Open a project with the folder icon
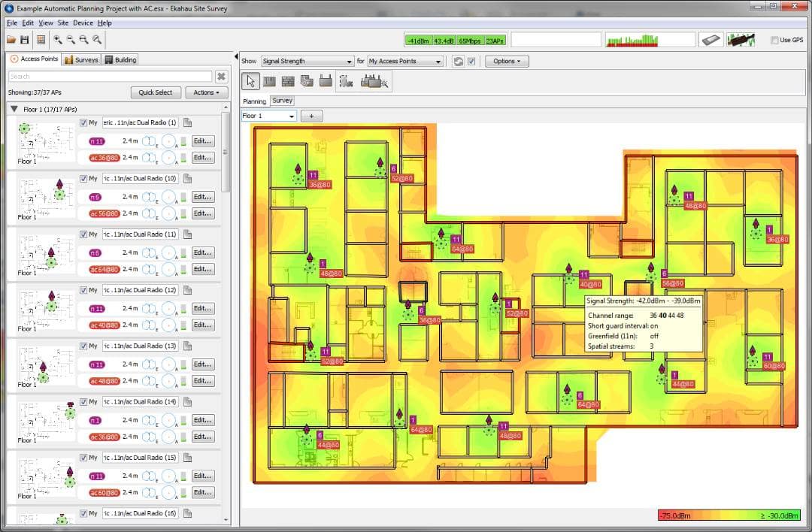The width and height of the screenshot is (812, 532). [11, 40]
